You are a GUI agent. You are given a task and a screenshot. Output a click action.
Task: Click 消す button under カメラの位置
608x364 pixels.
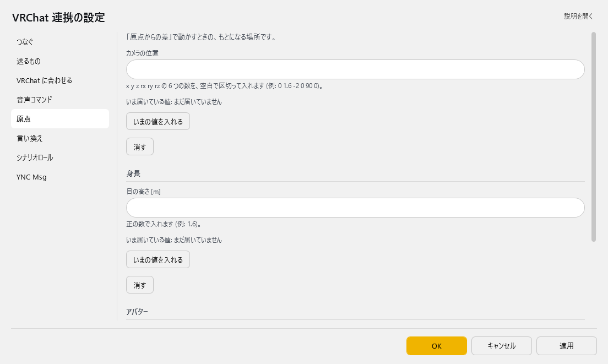click(x=139, y=146)
